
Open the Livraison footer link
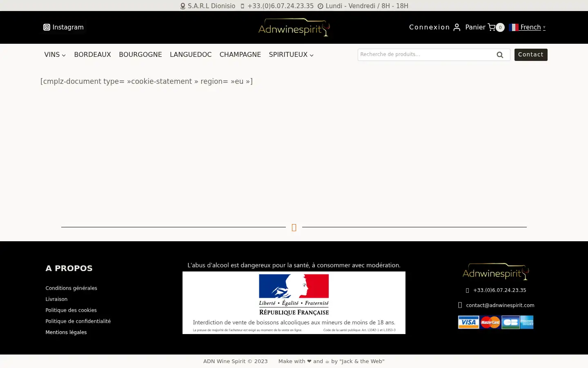[x=56, y=299]
